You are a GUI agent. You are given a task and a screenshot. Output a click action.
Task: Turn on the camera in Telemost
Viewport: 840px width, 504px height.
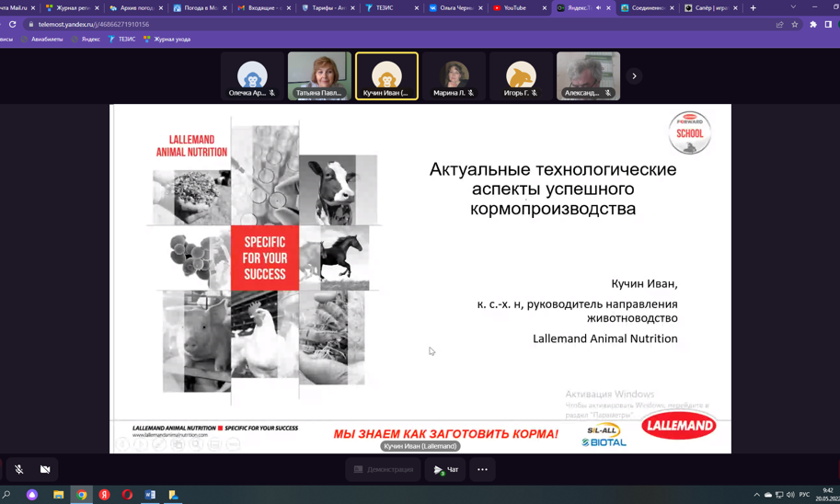pyautogui.click(x=45, y=470)
